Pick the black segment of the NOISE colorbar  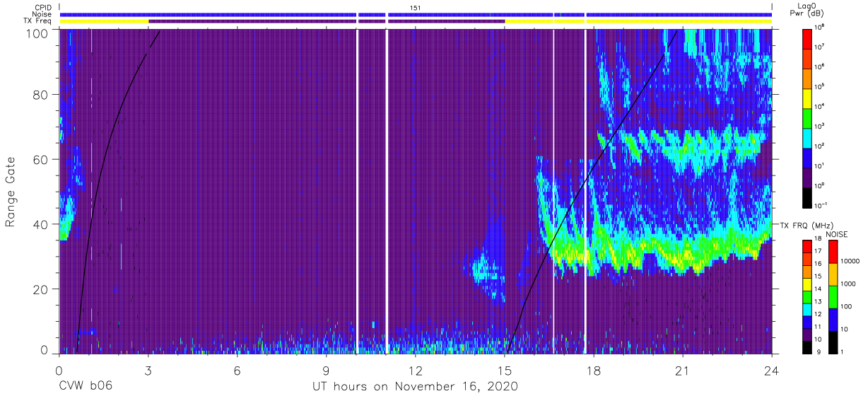(833, 342)
